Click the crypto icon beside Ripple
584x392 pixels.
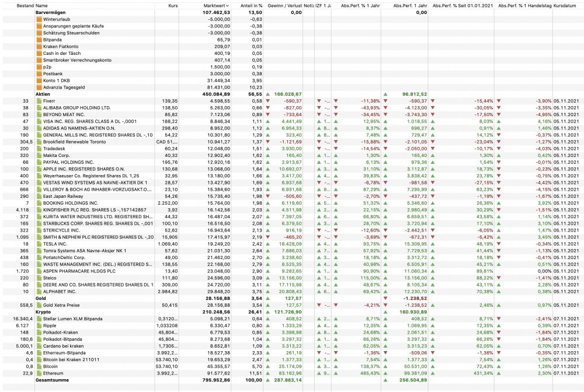pyautogui.click(x=39, y=325)
